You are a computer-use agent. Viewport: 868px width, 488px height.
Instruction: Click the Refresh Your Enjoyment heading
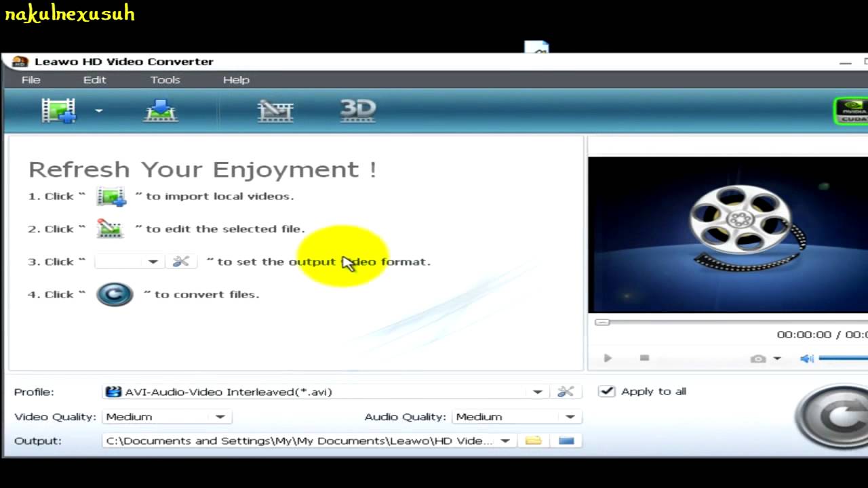click(x=202, y=169)
